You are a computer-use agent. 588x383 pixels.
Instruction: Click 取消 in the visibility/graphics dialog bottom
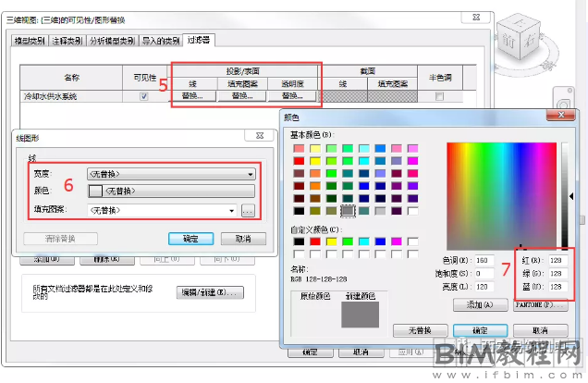click(361, 352)
